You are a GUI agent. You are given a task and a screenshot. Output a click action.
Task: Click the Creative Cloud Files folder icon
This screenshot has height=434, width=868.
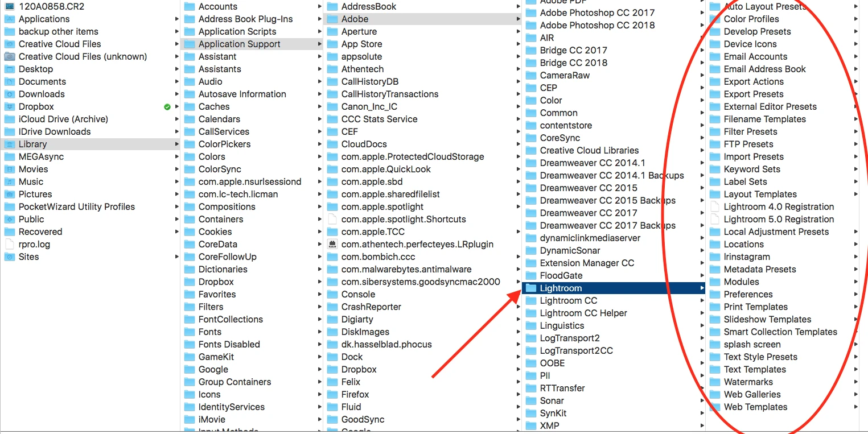pyautogui.click(x=9, y=44)
